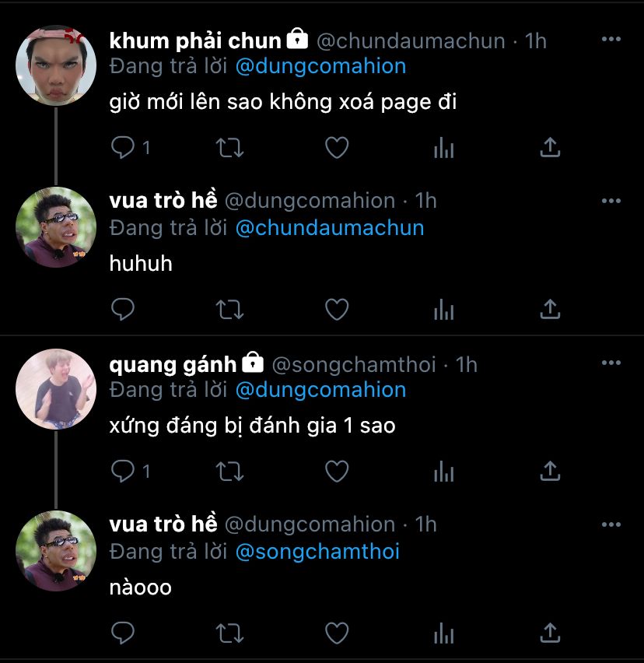View analytics for 'giờ mới lên sao' tweet
The height and width of the screenshot is (663, 644).
click(443, 148)
